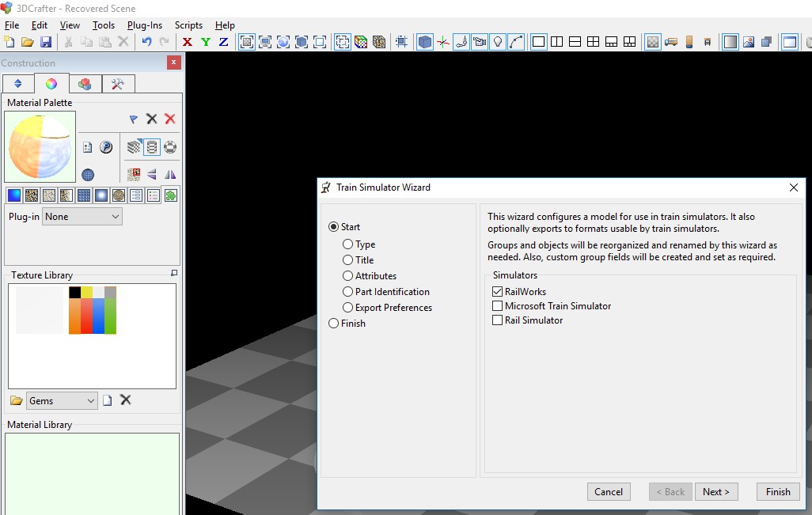Image resolution: width=812 pixels, height=515 pixels.
Task: Click the colored axes toolbar icon
Action: (x=443, y=42)
